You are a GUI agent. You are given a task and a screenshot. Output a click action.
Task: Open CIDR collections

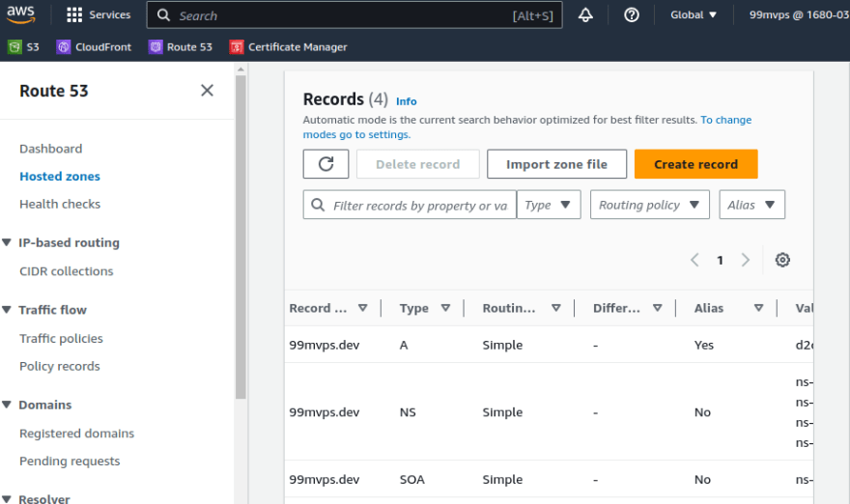click(66, 271)
